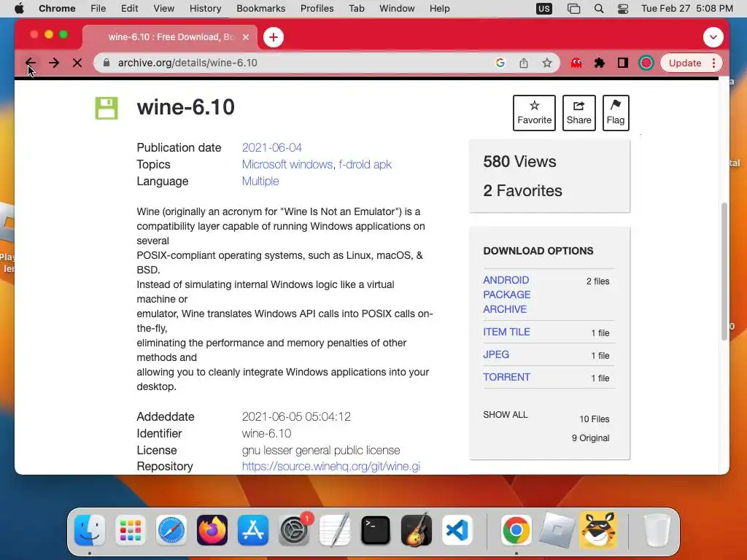Viewport: 747px width, 560px height.
Task: Open Chrome three-dot menu beside Update
Action: point(713,63)
